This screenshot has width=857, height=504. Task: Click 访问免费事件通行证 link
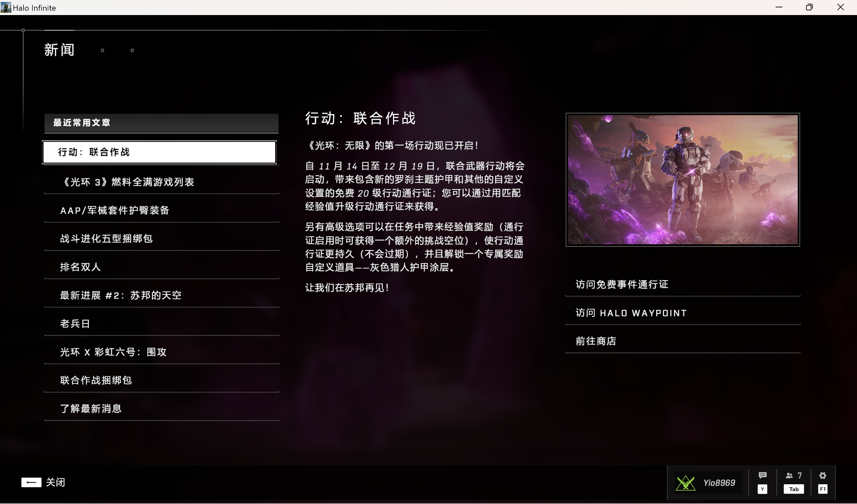tap(683, 284)
